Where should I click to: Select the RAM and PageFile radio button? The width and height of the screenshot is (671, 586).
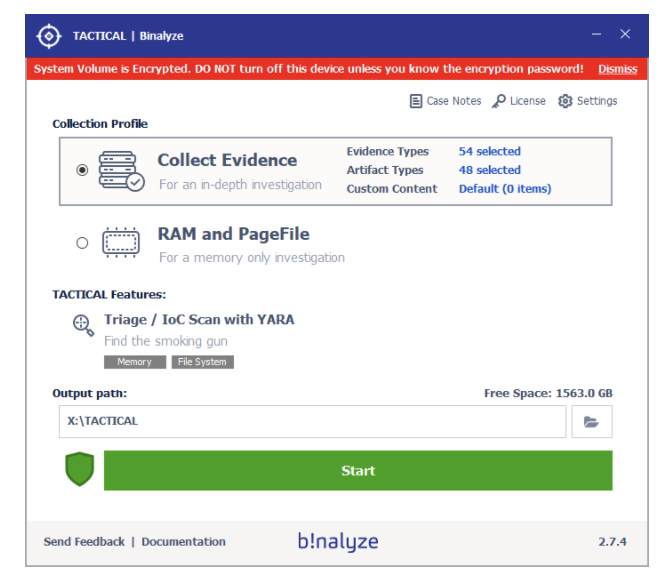[x=82, y=243]
